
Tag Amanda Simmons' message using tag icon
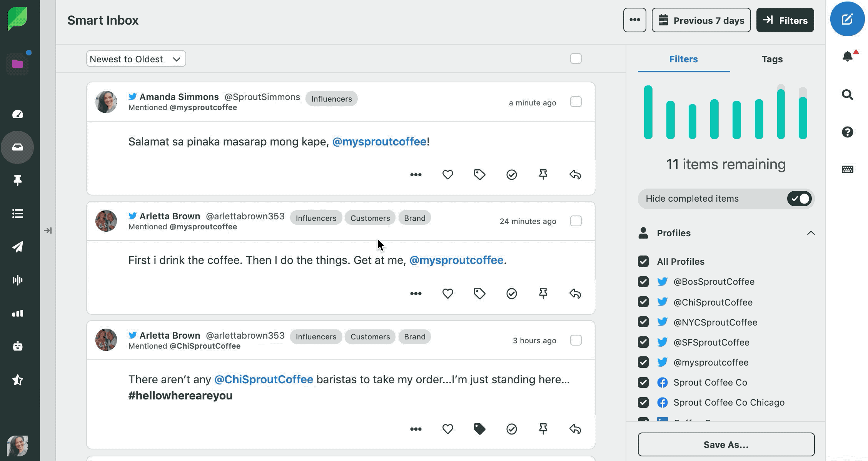point(479,175)
